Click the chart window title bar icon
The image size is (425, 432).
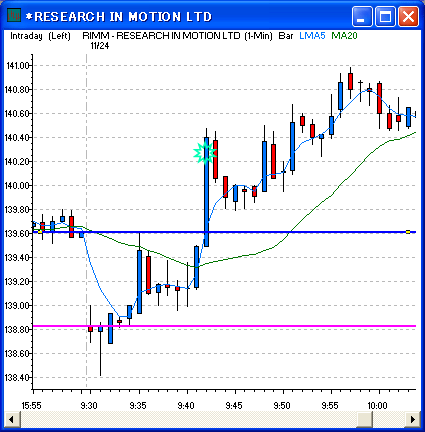pyautogui.click(x=14, y=16)
